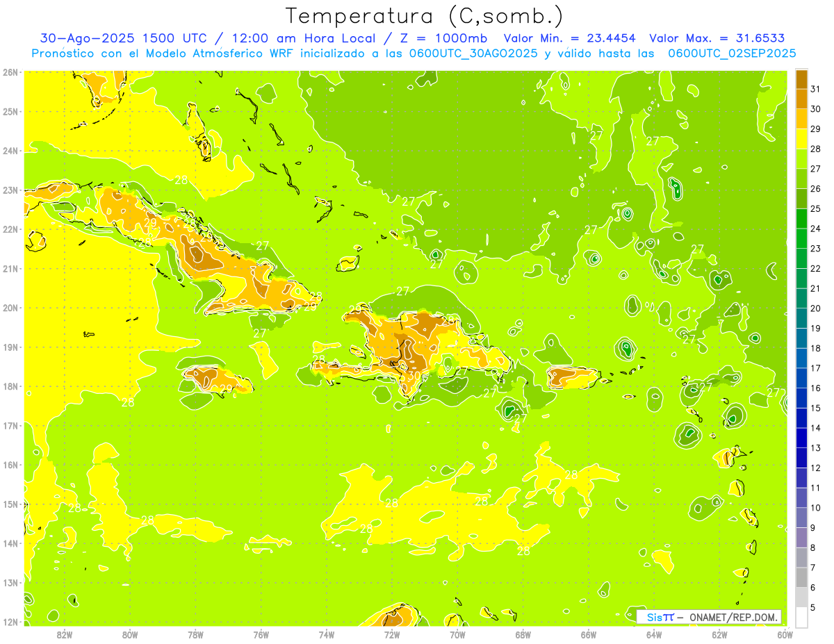Screen dimensions: 834x644
Task: Click the latitude axis label "12N"
Action: tap(10, 622)
